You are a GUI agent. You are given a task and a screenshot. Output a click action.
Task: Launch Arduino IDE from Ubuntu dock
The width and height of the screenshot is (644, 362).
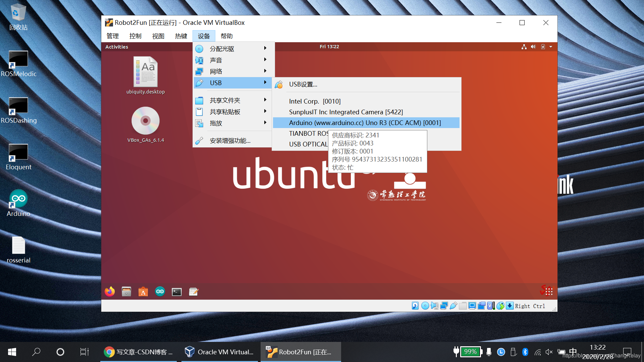(160, 292)
